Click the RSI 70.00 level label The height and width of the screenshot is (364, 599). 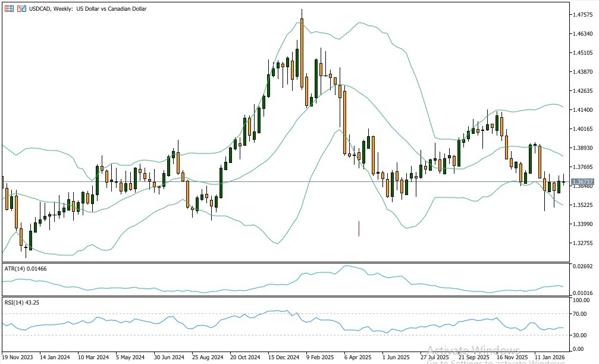pos(581,313)
